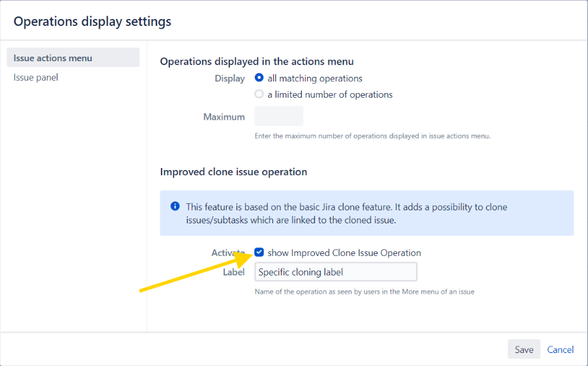588x366 pixels.
Task: Click the help text below the Maximum field
Action: [372, 136]
